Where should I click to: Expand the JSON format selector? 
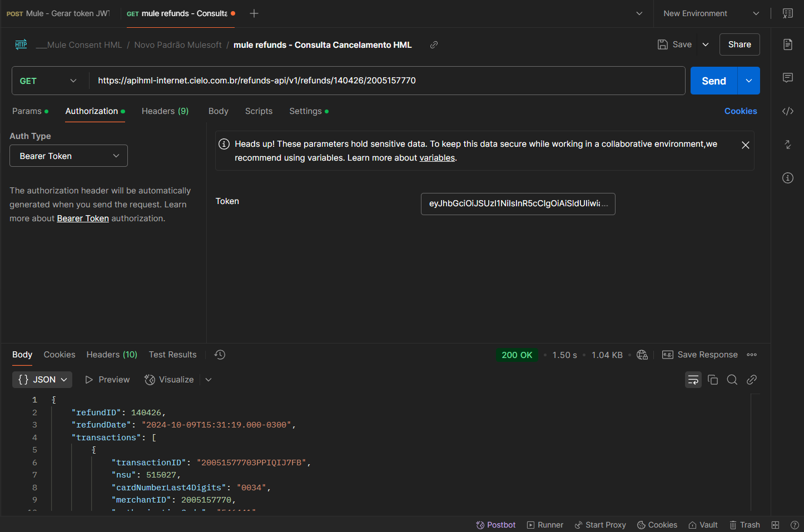click(x=42, y=380)
